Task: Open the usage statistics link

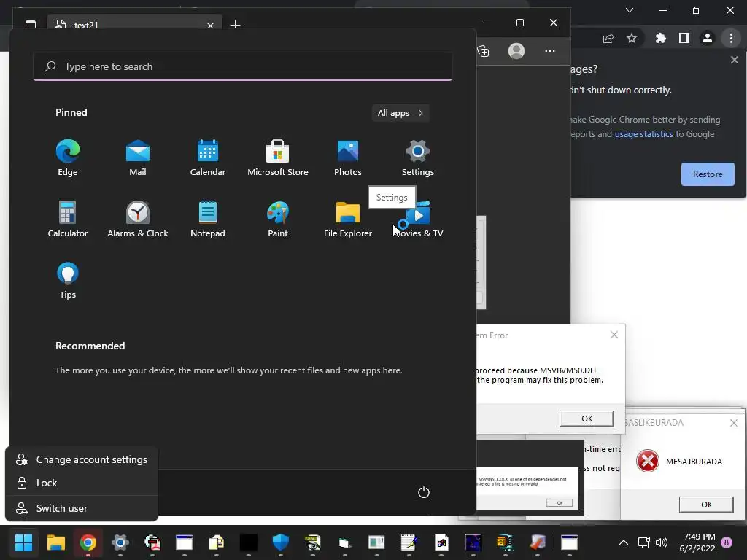Action: (643, 134)
